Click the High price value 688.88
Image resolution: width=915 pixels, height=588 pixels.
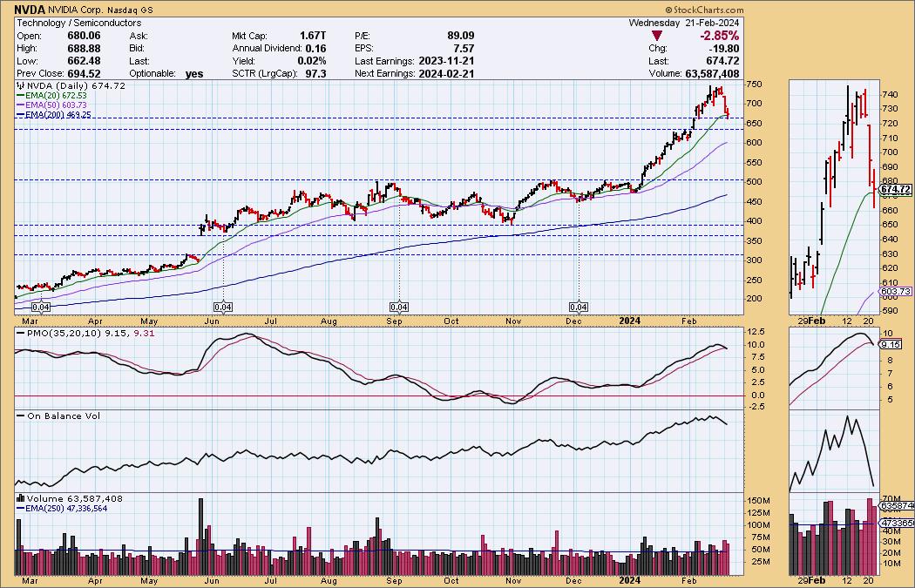(85, 49)
